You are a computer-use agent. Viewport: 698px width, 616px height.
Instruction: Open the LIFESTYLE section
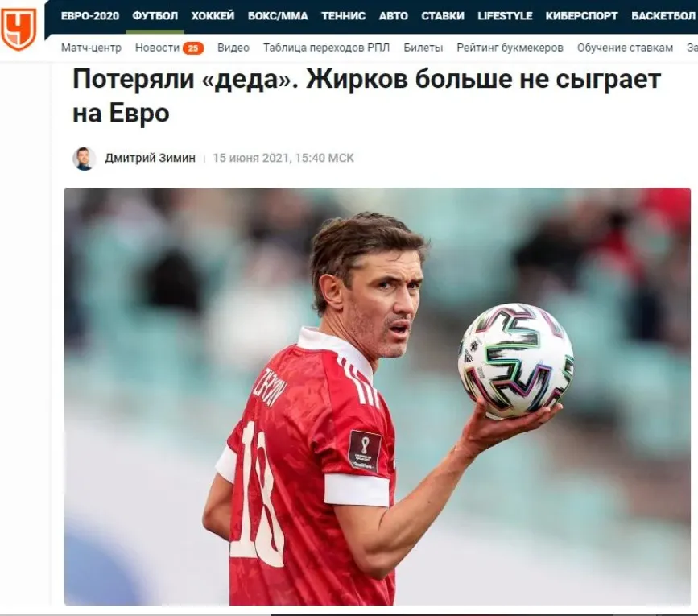point(505,16)
